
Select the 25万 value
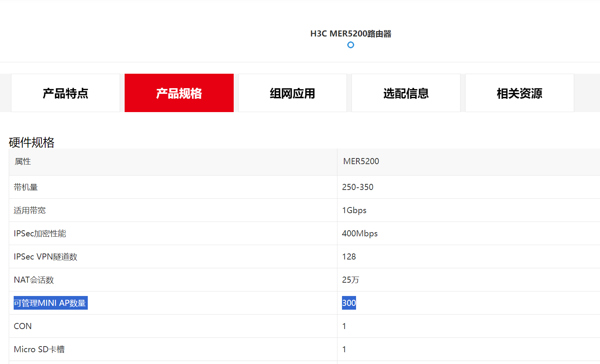coord(350,280)
